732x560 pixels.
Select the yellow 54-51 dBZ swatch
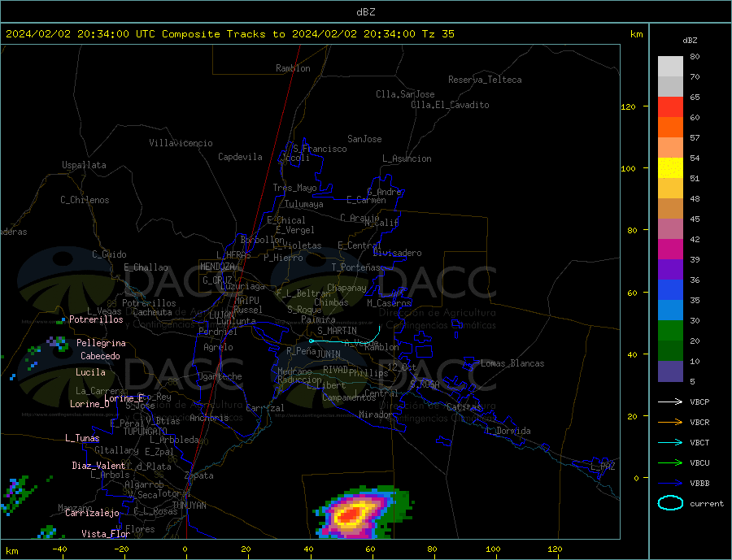click(670, 168)
